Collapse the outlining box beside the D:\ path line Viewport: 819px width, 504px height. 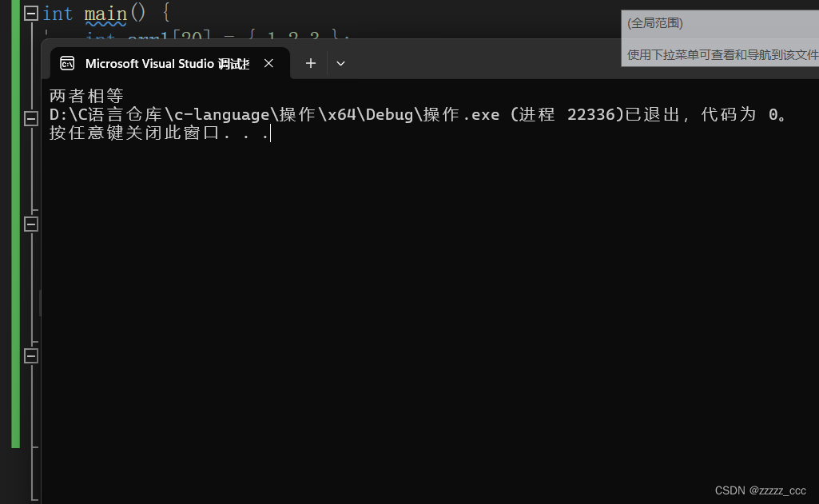tap(31, 118)
